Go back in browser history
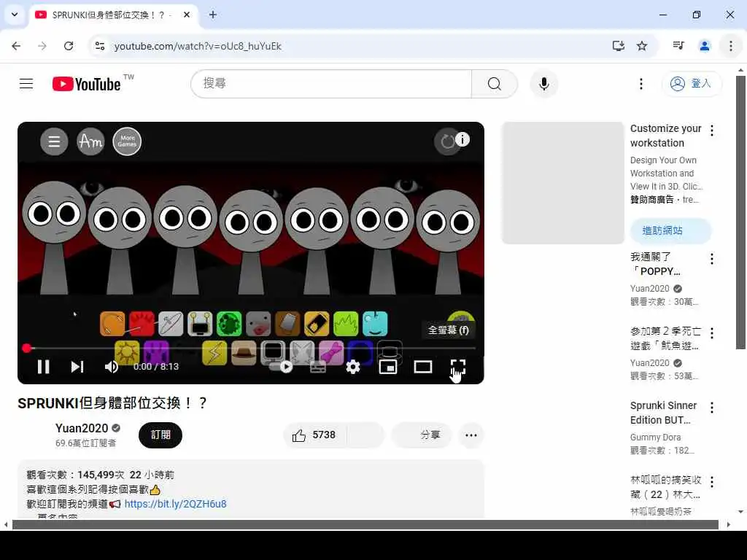The width and height of the screenshot is (747, 560). pyautogui.click(x=16, y=46)
